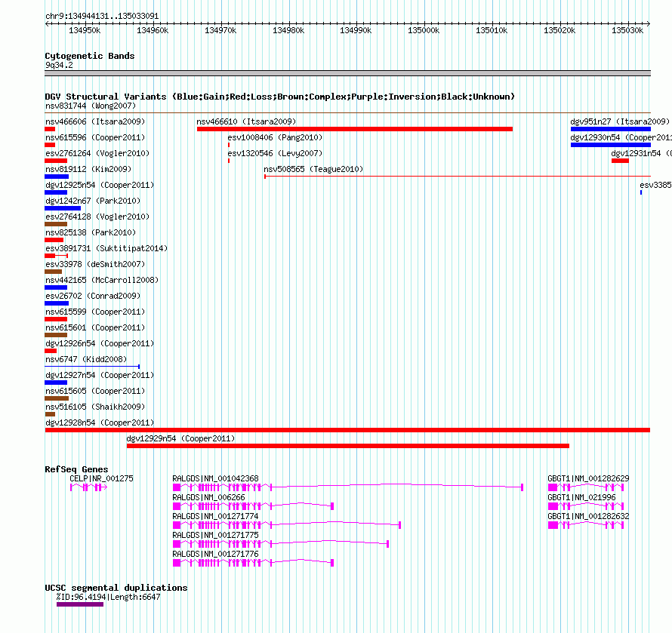Screen dimensions: 672x633
Task: Click the esv1320546 (Levy2007) label
Action: coord(275,153)
